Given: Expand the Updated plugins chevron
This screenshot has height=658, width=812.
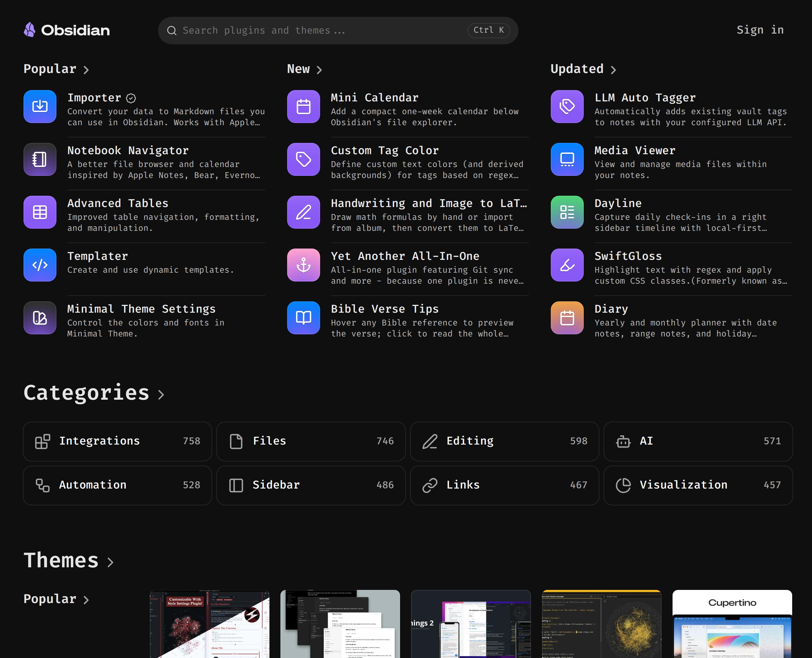Looking at the screenshot, I should (614, 70).
